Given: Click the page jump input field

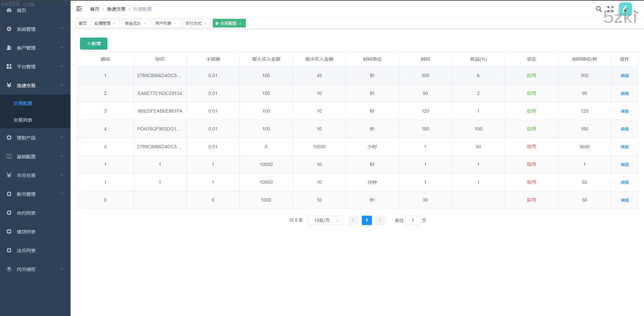Looking at the screenshot, I should click(413, 220).
